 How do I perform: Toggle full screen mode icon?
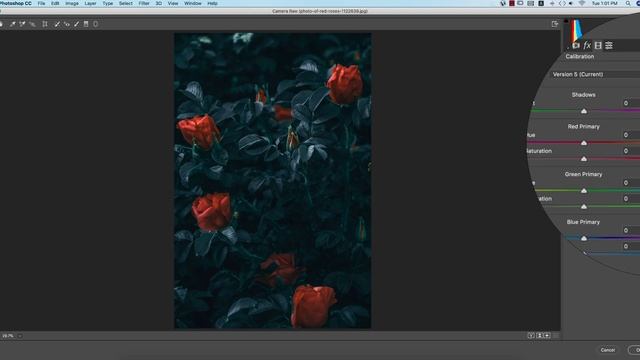(555, 24)
